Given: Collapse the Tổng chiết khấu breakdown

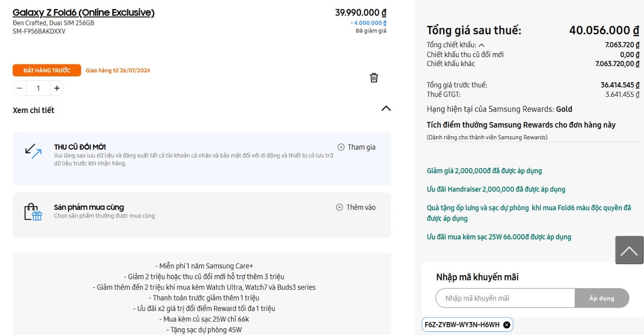Looking at the screenshot, I should coord(482,45).
